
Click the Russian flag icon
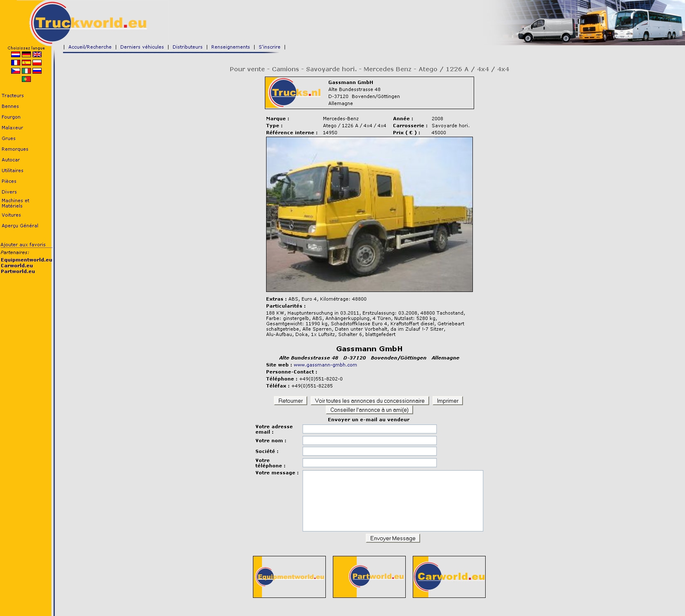click(37, 71)
